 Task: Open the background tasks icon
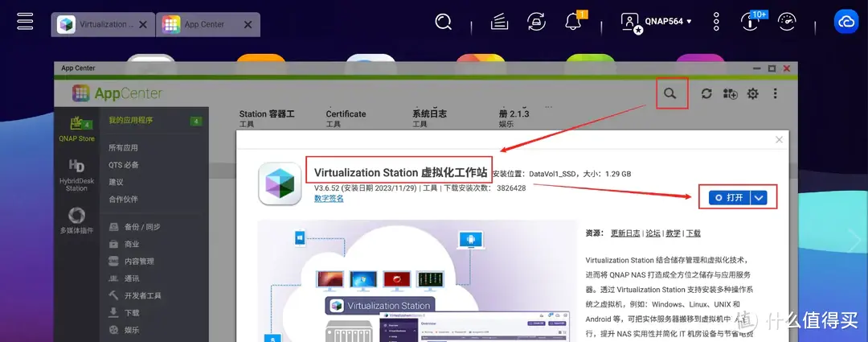point(499,23)
